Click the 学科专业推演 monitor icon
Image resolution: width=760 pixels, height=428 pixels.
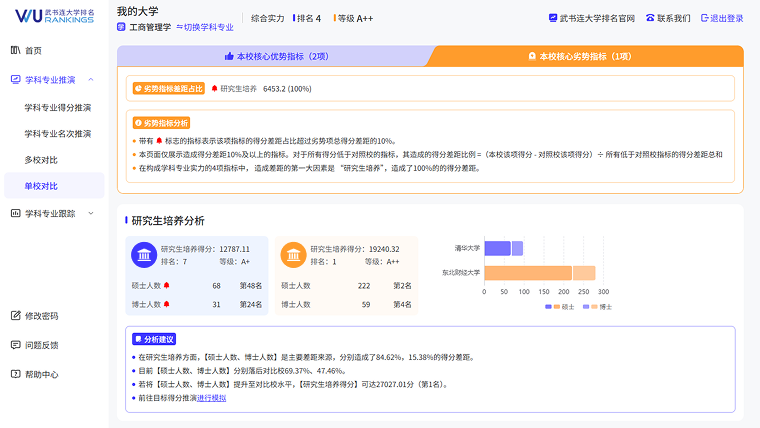(16, 79)
